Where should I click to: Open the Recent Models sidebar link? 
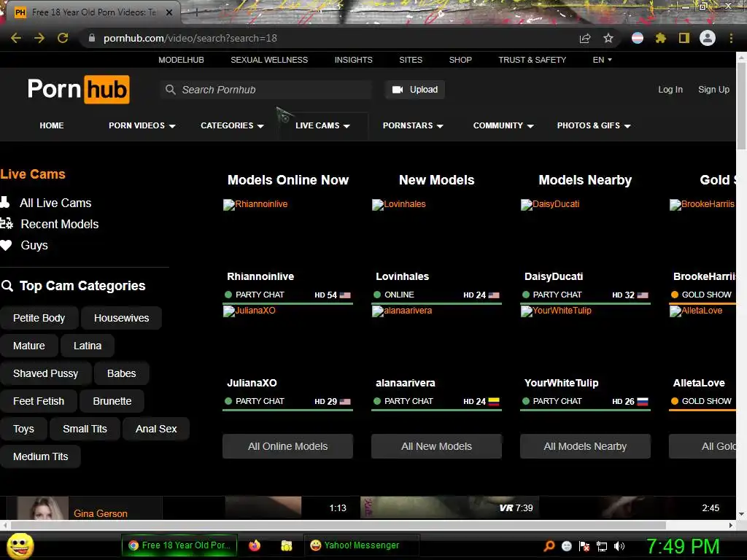[60, 225]
